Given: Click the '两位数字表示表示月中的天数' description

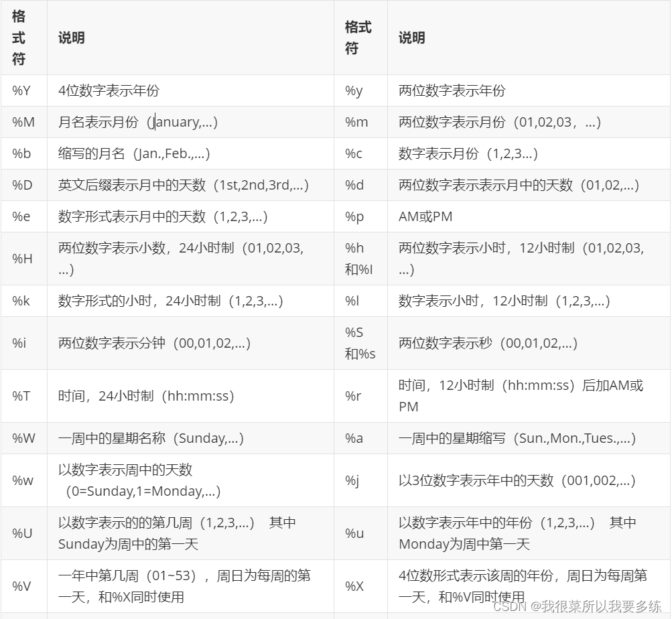Looking at the screenshot, I should (x=519, y=185).
